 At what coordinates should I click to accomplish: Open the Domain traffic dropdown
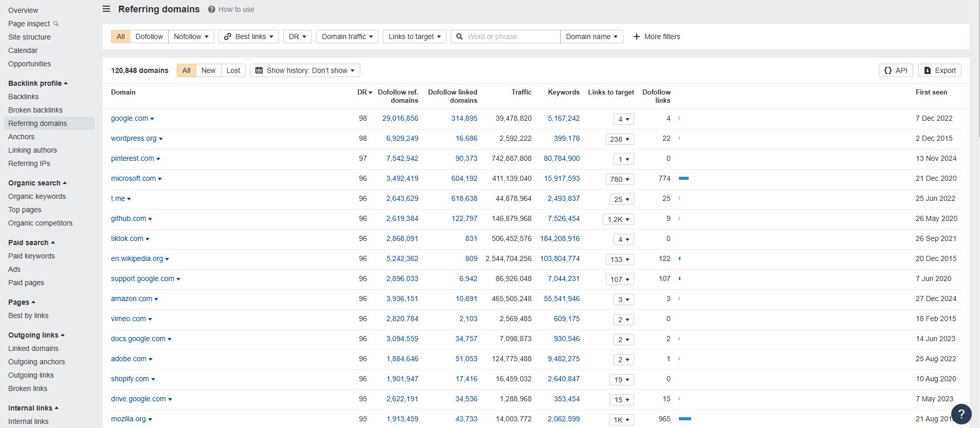[x=347, y=36]
